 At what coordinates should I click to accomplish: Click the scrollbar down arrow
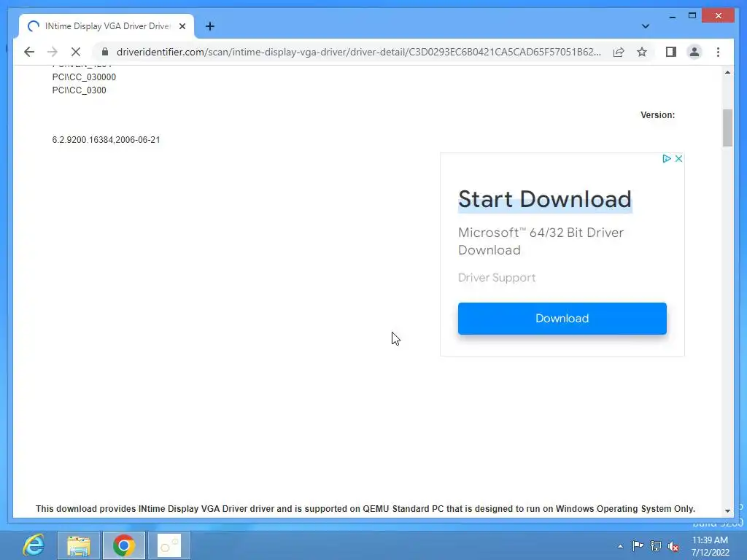point(727,511)
